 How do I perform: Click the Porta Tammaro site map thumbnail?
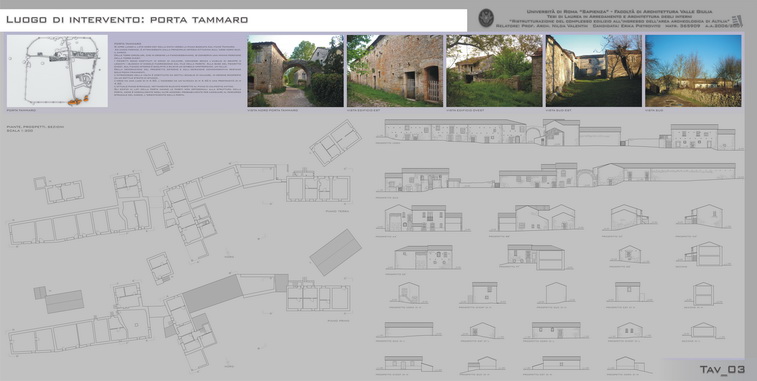tap(57, 71)
